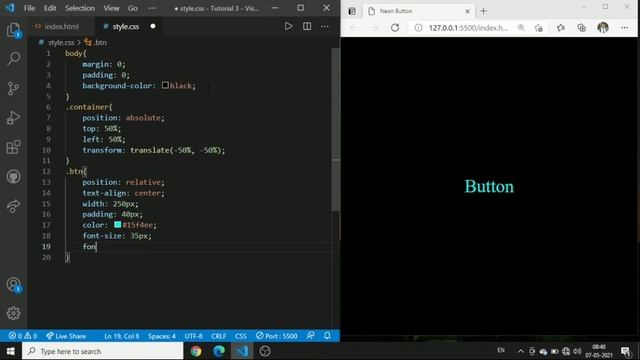The width and height of the screenshot is (640, 360).
Task: Open color picker for #15f4ee swatch
Action: point(118,224)
